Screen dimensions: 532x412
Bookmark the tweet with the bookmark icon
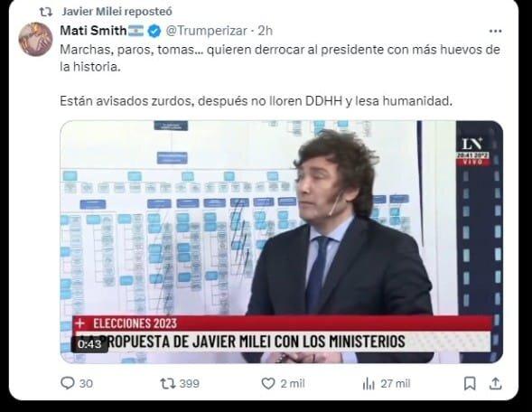[x=470, y=383]
